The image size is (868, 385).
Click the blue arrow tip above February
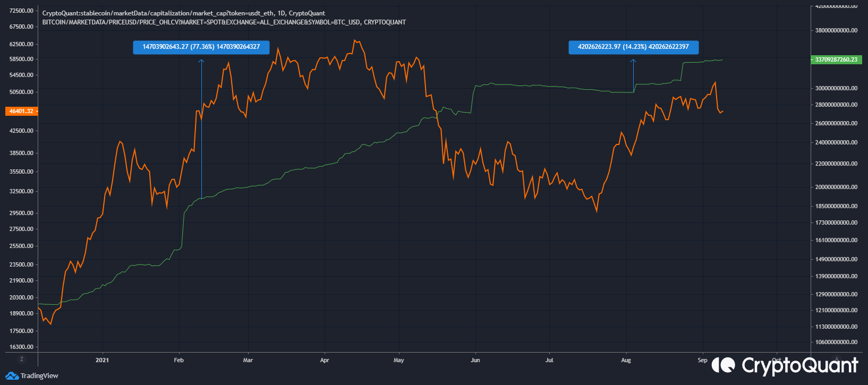coord(201,61)
